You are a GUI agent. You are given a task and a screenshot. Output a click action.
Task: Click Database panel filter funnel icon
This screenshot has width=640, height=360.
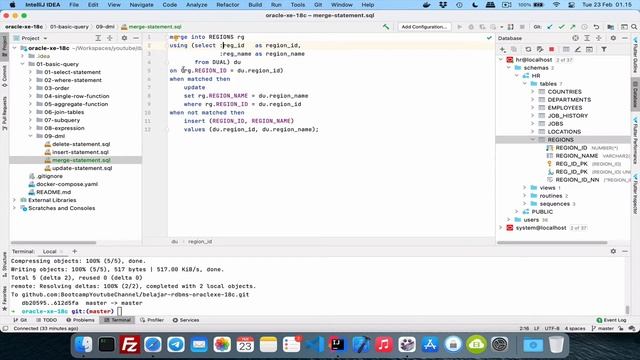click(x=604, y=49)
